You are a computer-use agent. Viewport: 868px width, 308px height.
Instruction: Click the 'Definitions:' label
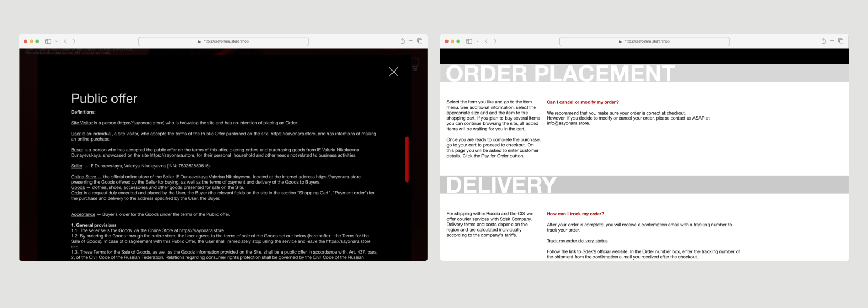pyautogui.click(x=83, y=112)
